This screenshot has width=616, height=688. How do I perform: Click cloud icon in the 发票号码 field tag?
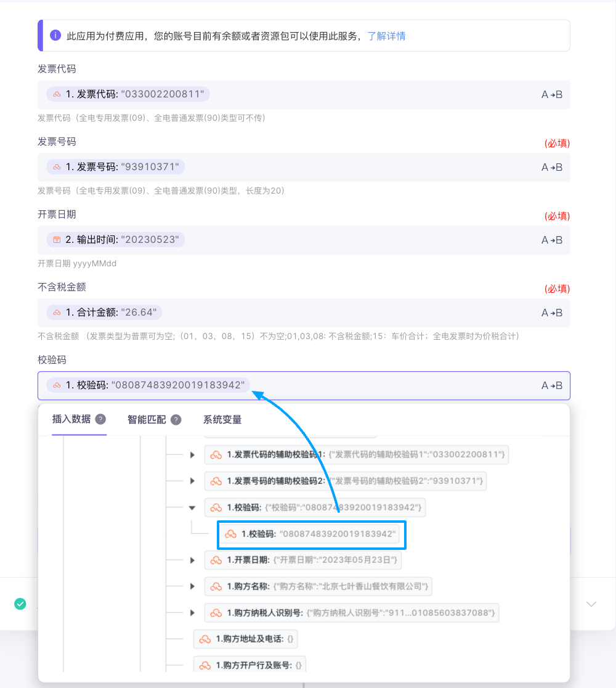pyautogui.click(x=57, y=166)
